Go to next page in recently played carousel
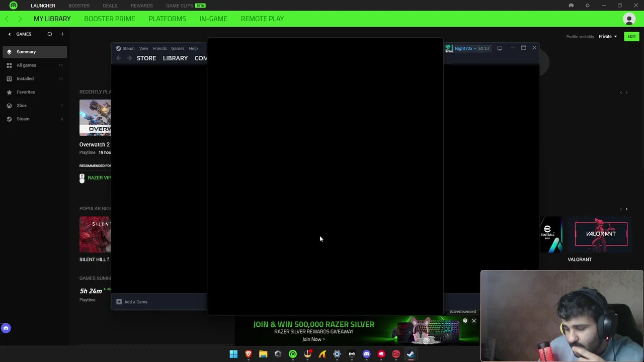Viewport: 644px width, 362px height. coord(626,93)
